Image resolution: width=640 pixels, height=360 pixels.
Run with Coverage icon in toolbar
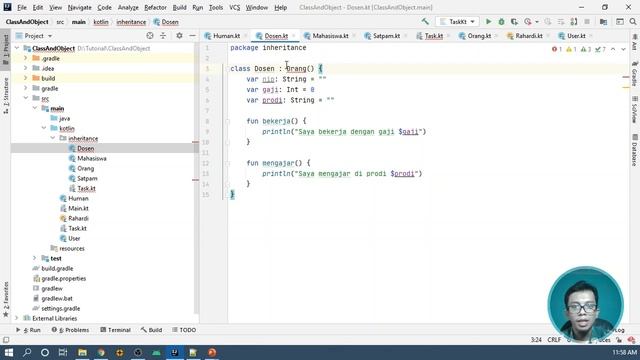514,22
